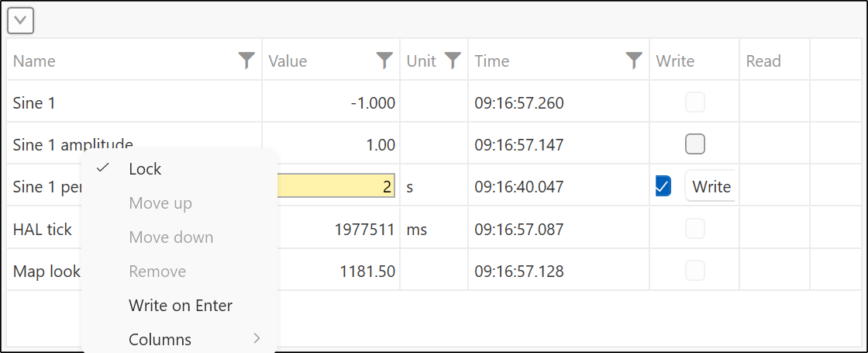Click the Time column header

click(559, 60)
